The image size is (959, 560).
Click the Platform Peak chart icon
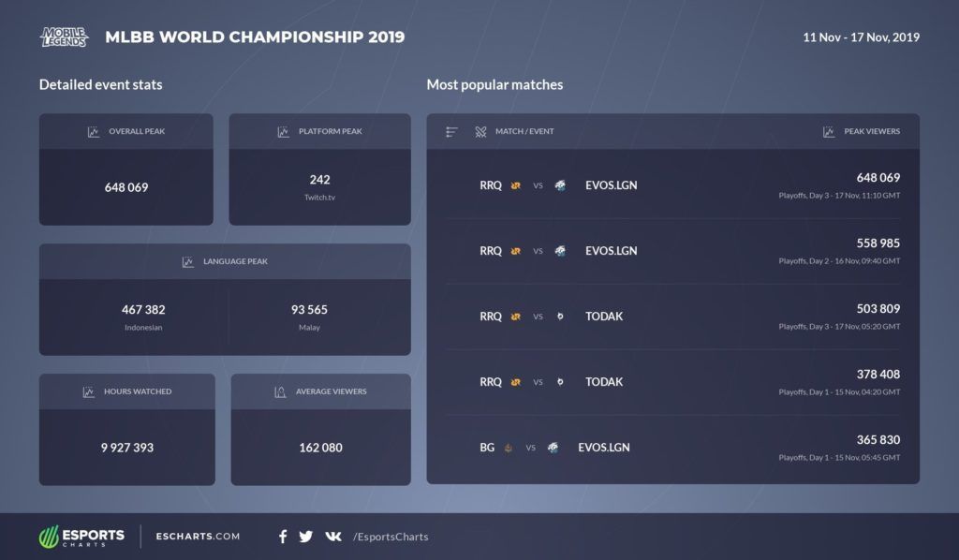pos(283,132)
